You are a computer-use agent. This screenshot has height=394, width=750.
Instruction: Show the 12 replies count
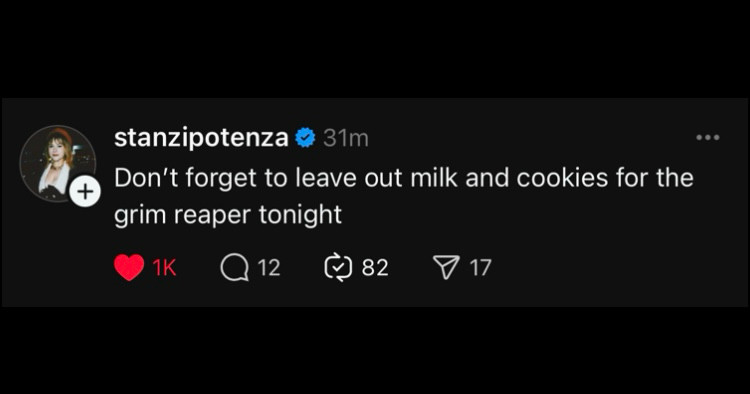coord(269,268)
